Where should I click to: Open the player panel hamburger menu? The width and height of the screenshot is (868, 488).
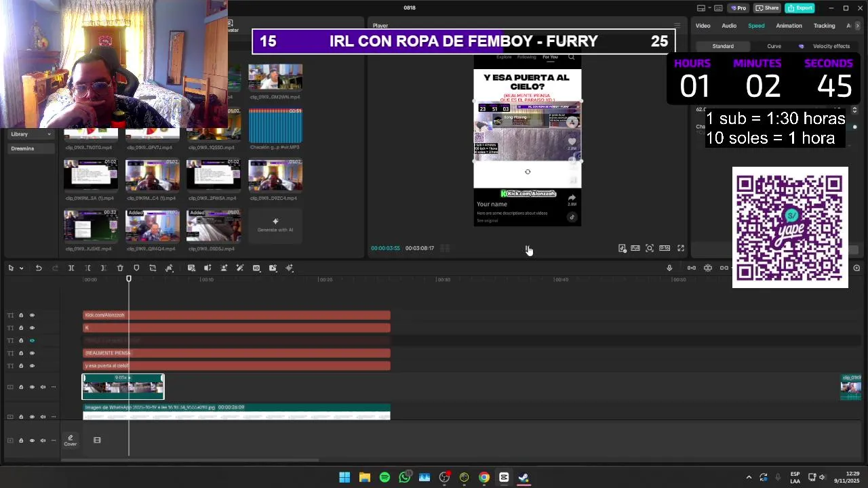pos(676,26)
